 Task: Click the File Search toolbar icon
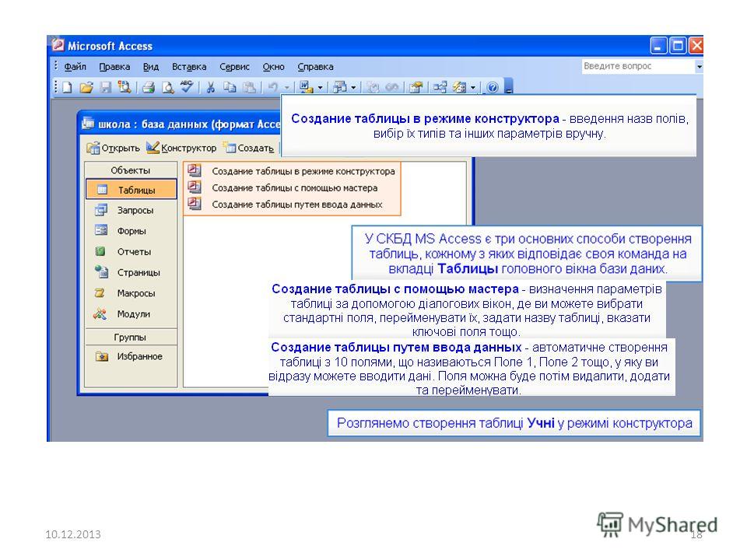click(124, 87)
